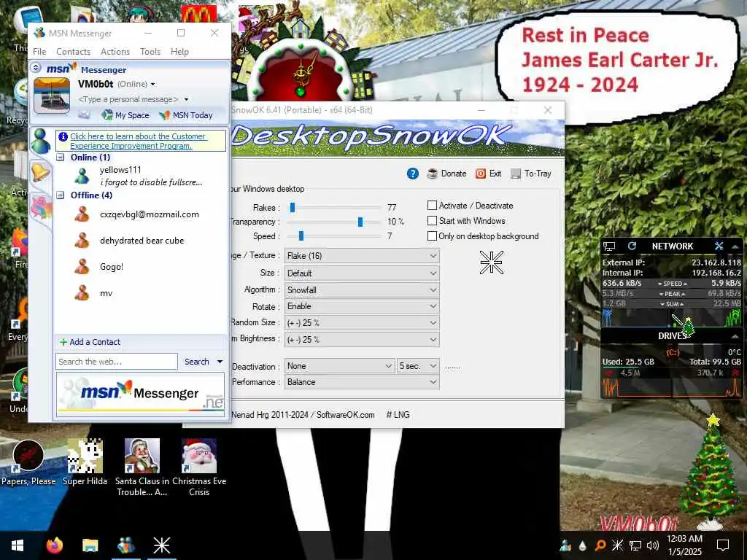The image size is (747, 560).
Task: Click the Transparency slider
Action: [x=333, y=222]
